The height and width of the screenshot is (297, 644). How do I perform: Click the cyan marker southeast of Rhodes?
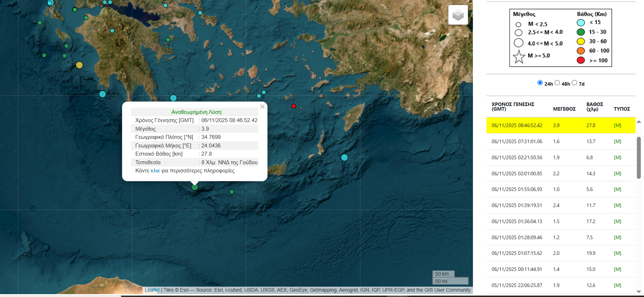coord(344,157)
